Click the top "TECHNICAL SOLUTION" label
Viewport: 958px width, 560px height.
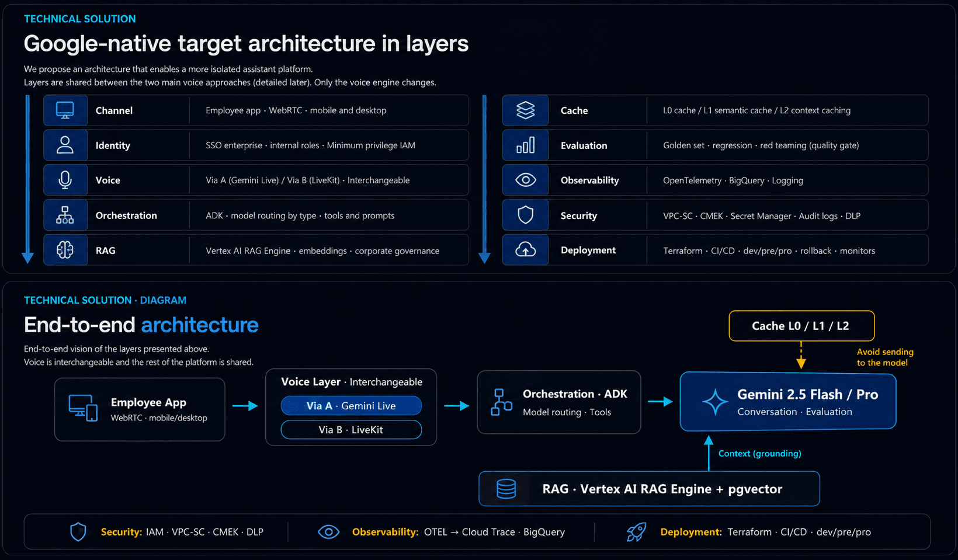point(80,19)
